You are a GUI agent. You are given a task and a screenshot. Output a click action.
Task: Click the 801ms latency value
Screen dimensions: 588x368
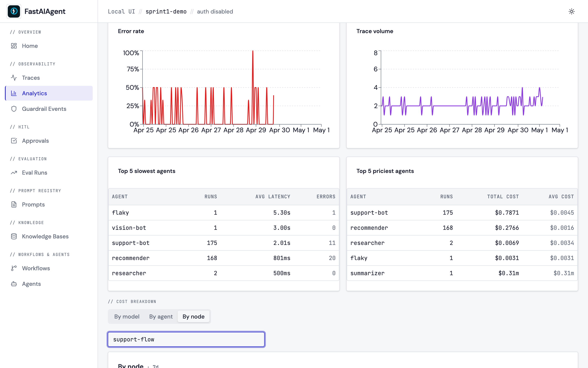click(x=282, y=258)
